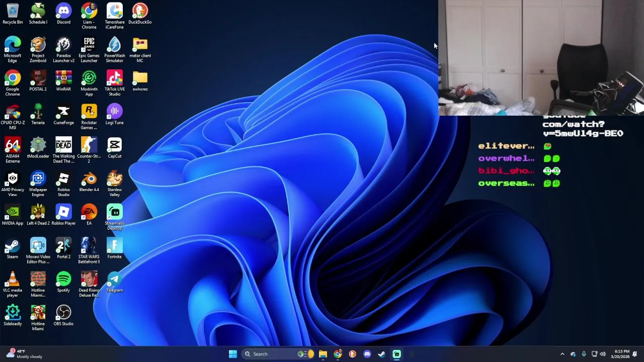Select the Movavi Video Editor Plus icon
644x362 pixels.
[x=38, y=251]
